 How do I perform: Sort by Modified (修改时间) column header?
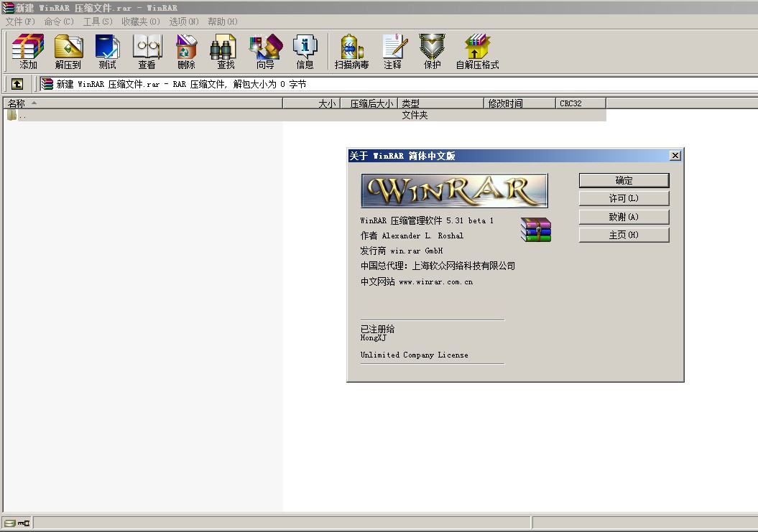519,103
